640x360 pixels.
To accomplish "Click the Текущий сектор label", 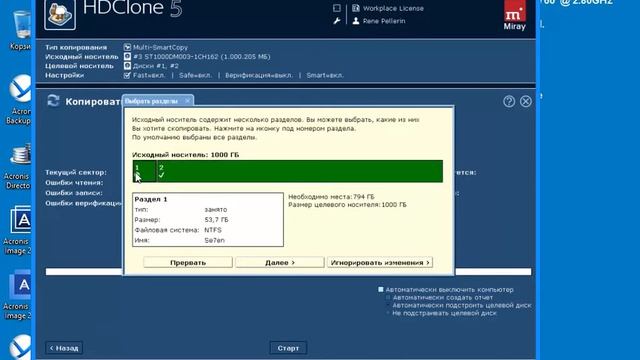I will point(76,172).
